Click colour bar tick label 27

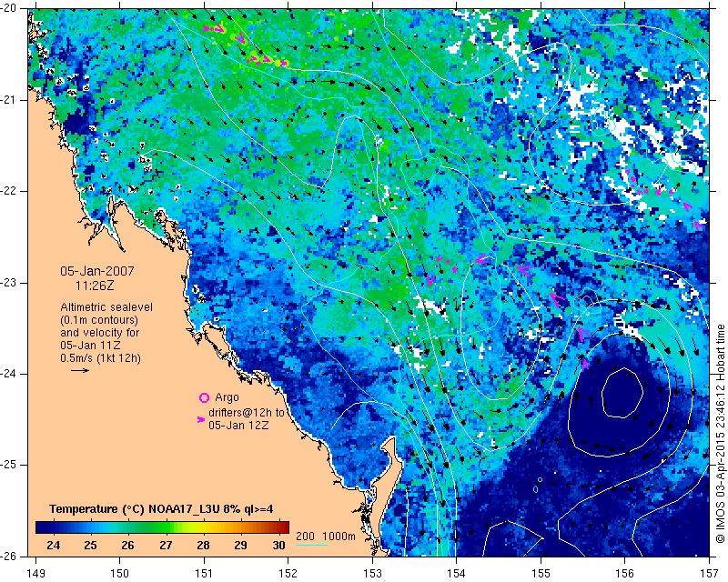pos(166,546)
